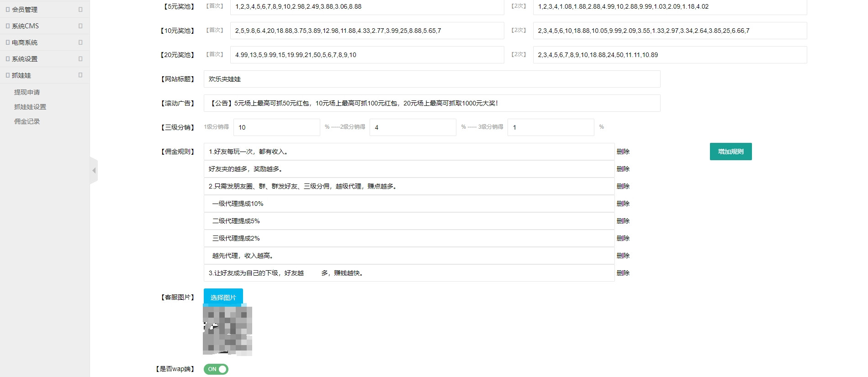868x377 pixels.
Task: Click the 10元奖池 首次 input field
Action: [367, 31]
